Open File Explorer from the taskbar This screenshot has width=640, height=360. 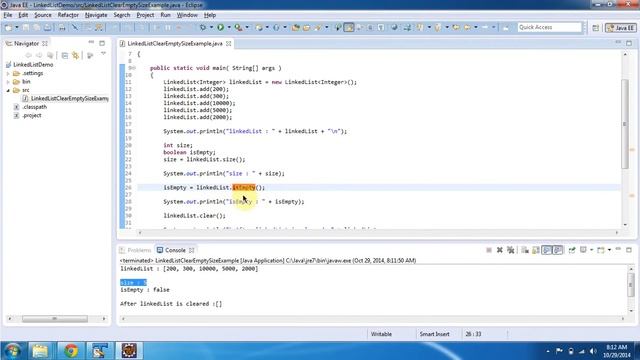[x=40, y=351]
